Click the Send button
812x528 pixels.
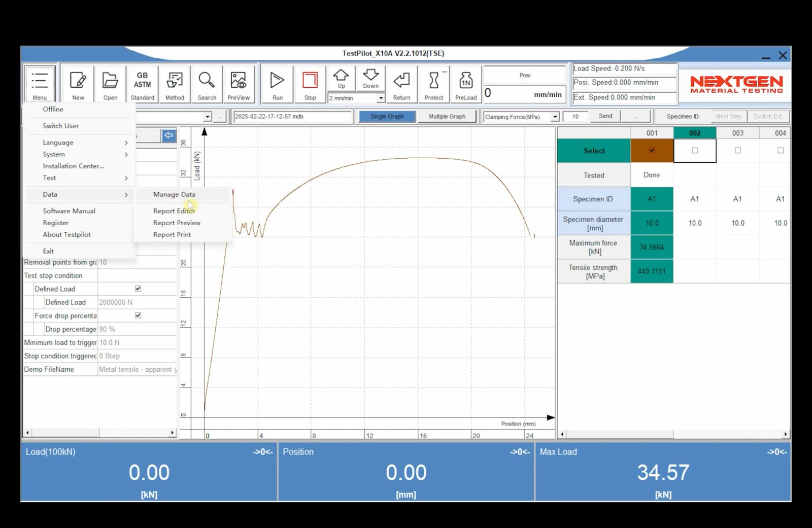605,116
